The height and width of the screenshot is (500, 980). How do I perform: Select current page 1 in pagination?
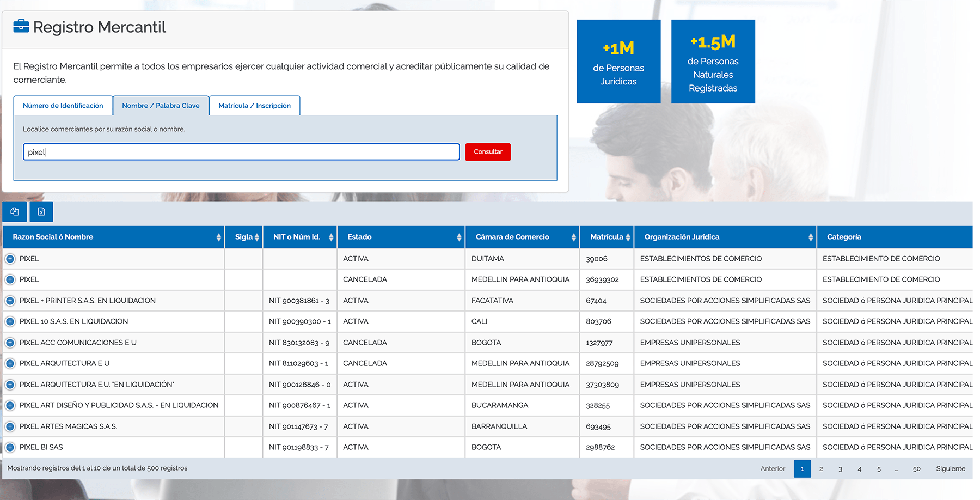(x=802, y=468)
